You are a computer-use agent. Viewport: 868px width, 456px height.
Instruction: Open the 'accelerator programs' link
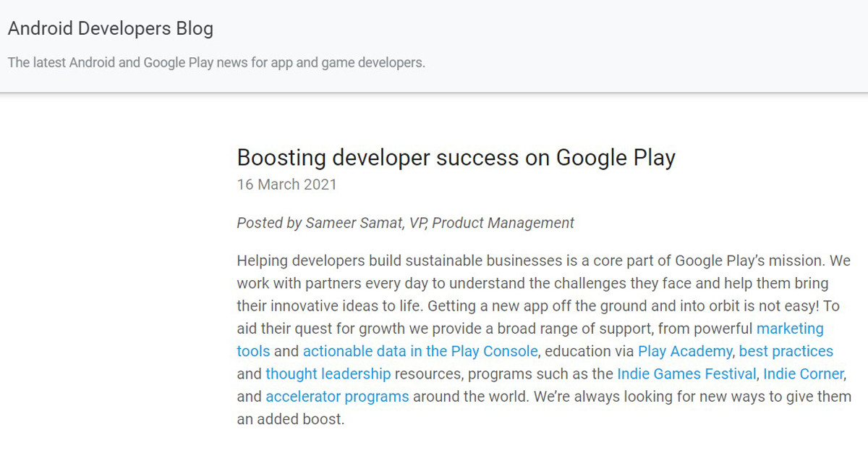[x=337, y=397]
